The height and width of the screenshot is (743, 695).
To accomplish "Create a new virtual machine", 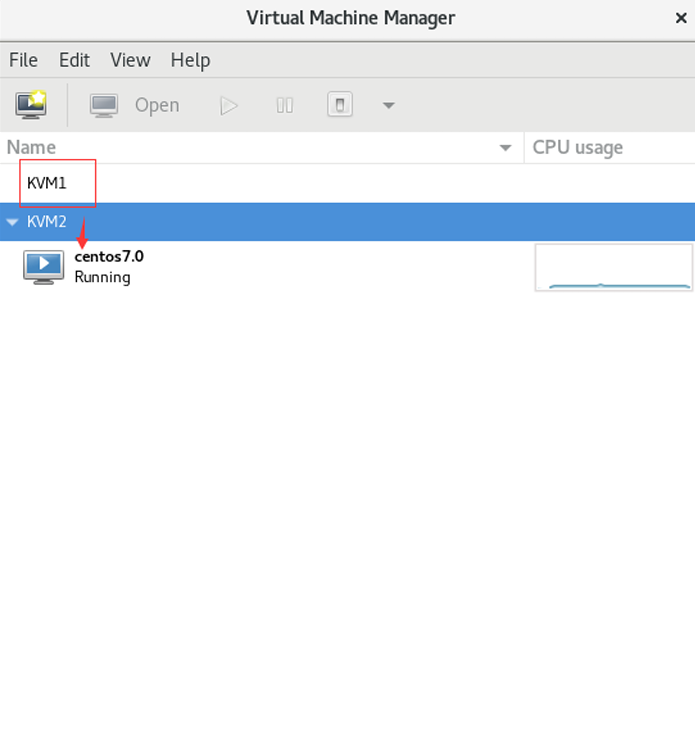I will [x=31, y=105].
